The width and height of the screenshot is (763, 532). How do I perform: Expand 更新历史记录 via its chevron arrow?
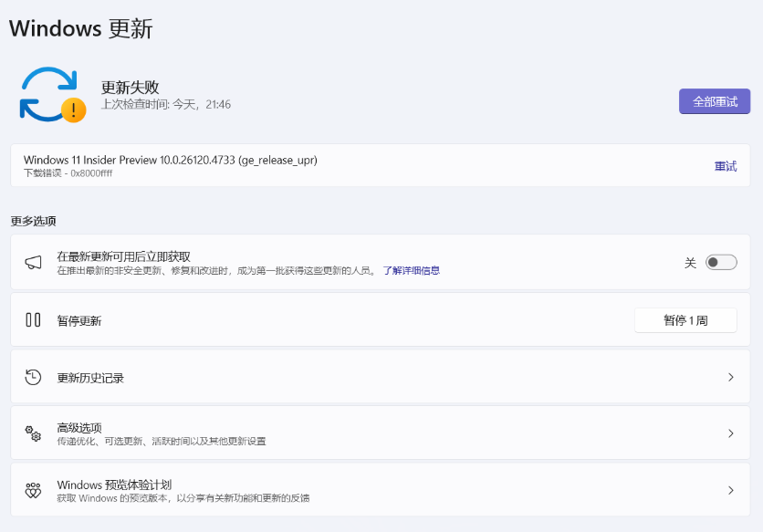[x=730, y=377]
